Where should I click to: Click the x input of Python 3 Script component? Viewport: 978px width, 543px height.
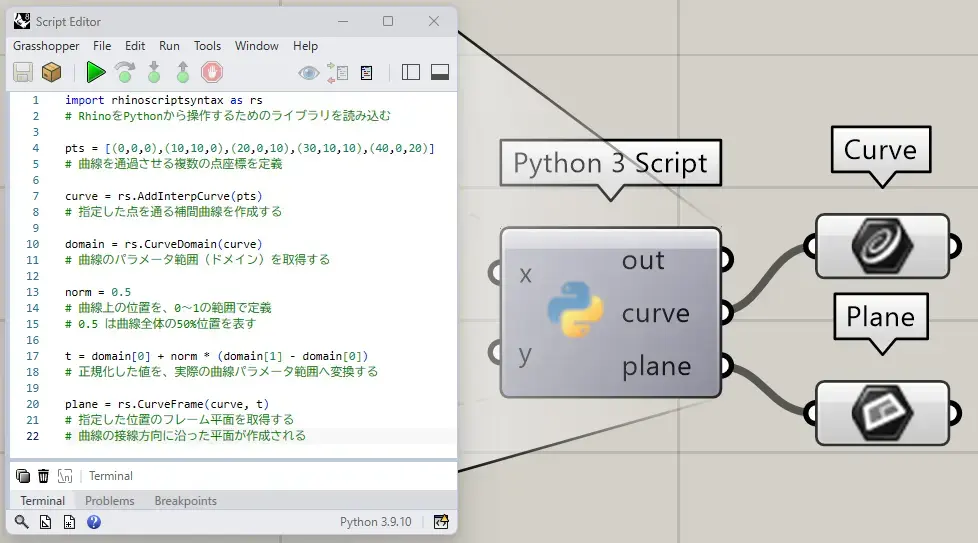point(526,274)
